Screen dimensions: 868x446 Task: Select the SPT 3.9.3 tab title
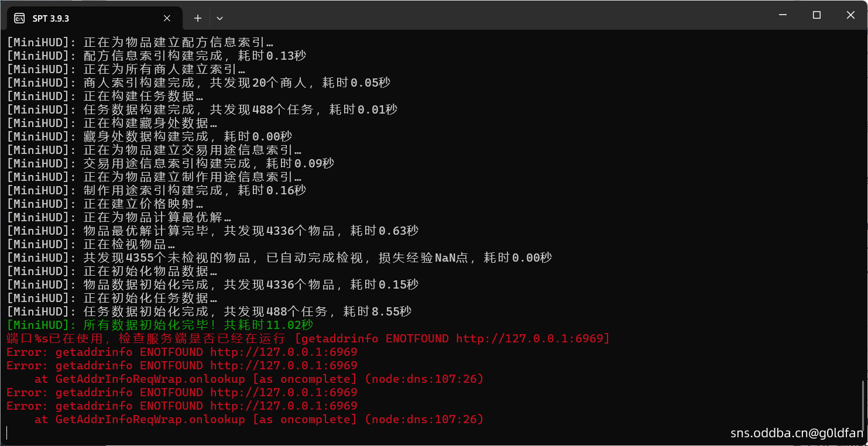[51, 18]
